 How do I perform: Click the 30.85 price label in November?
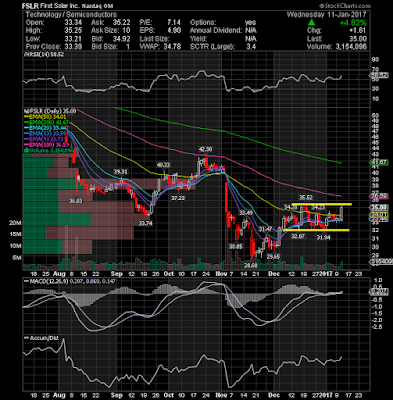point(236,246)
